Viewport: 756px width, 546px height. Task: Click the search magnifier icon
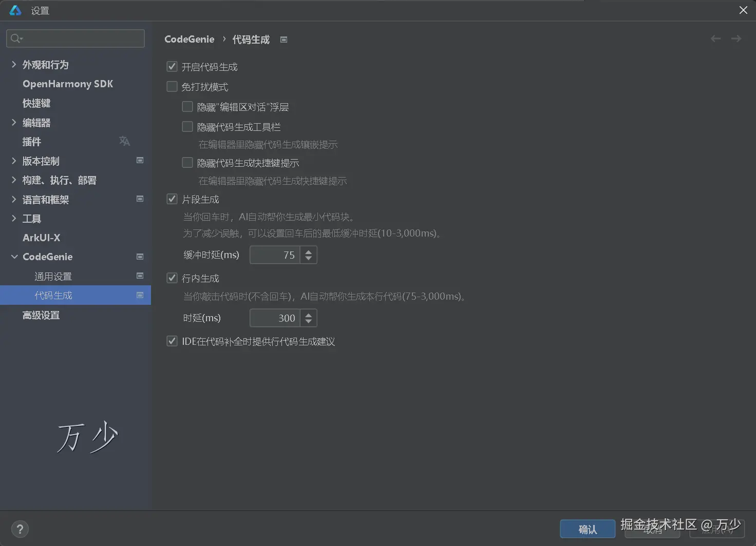16,38
